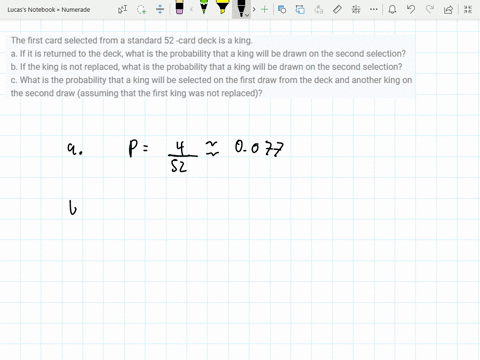
Task: Click the text 'the second draw (assuming...'
Action: coord(136,93)
